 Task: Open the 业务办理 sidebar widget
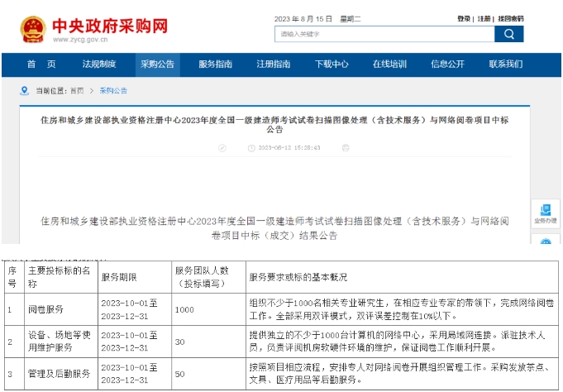click(546, 214)
